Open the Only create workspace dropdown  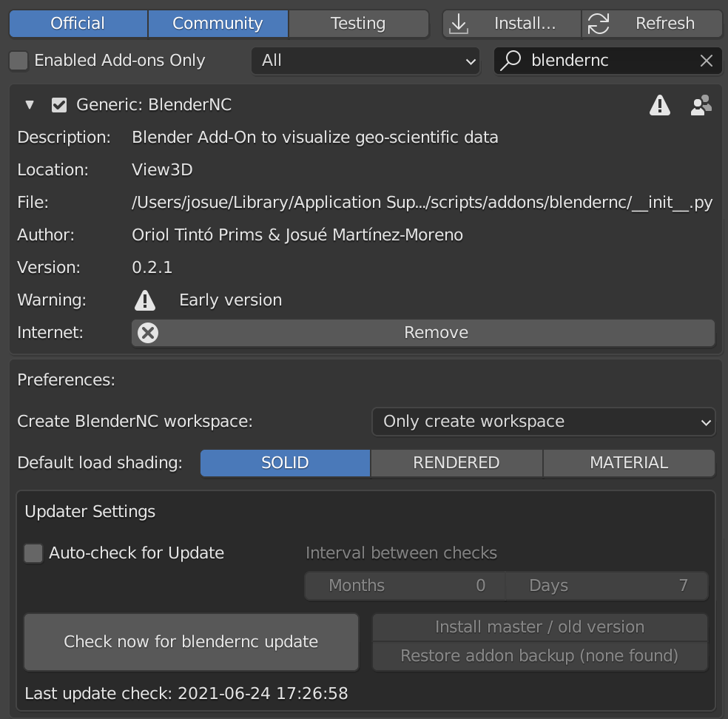point(544,422)
